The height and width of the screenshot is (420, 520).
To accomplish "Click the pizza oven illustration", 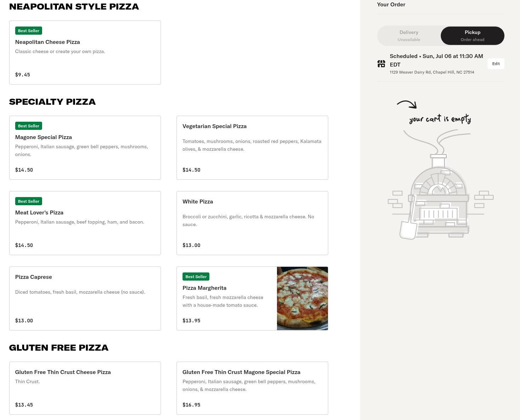I will [x=439, y=198].
